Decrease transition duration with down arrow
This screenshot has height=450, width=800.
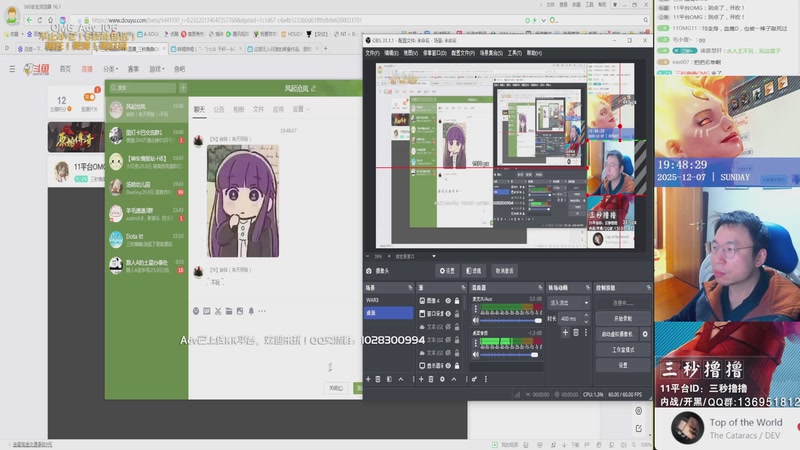point(586,321)
